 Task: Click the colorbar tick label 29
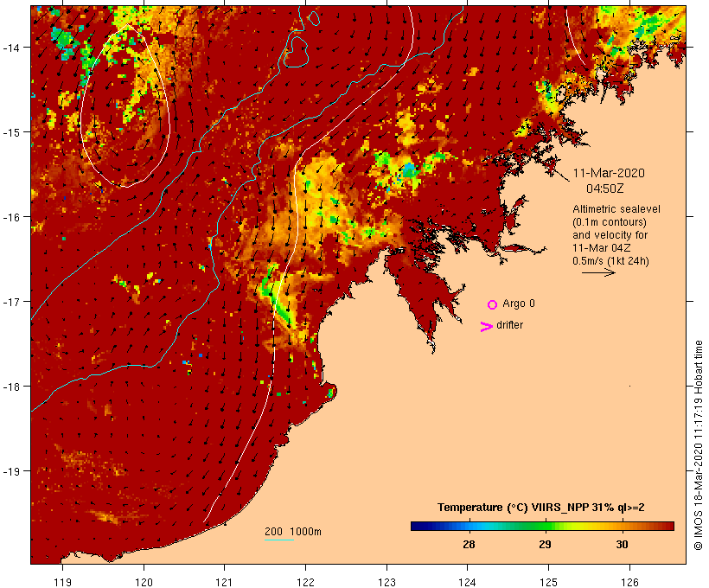[x=546, y=544]
